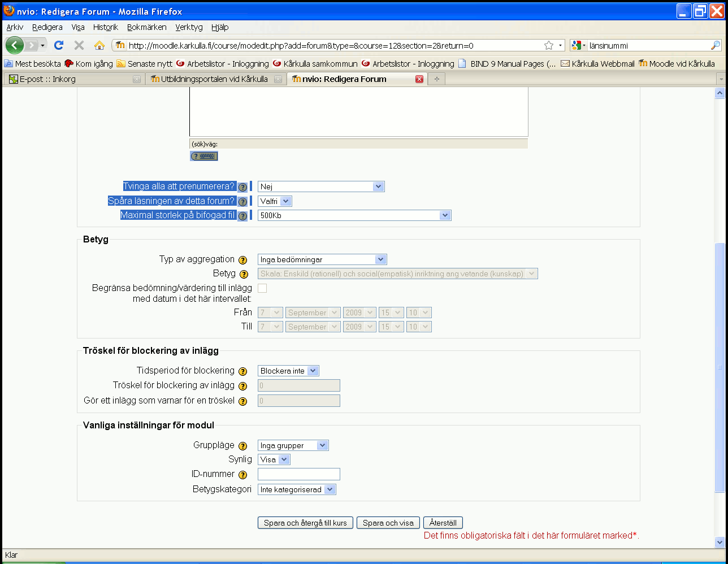Open the list all tabs arrow
728x564 pixels.
point(720,79)
